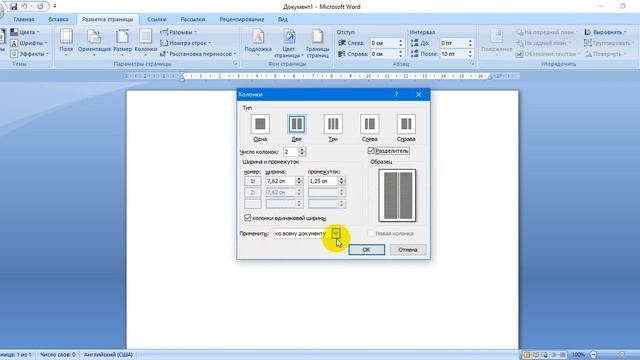The image size is (640, 360).
Task: Click the Save icon in Quick Access toolbar
Action: [13, 7]
